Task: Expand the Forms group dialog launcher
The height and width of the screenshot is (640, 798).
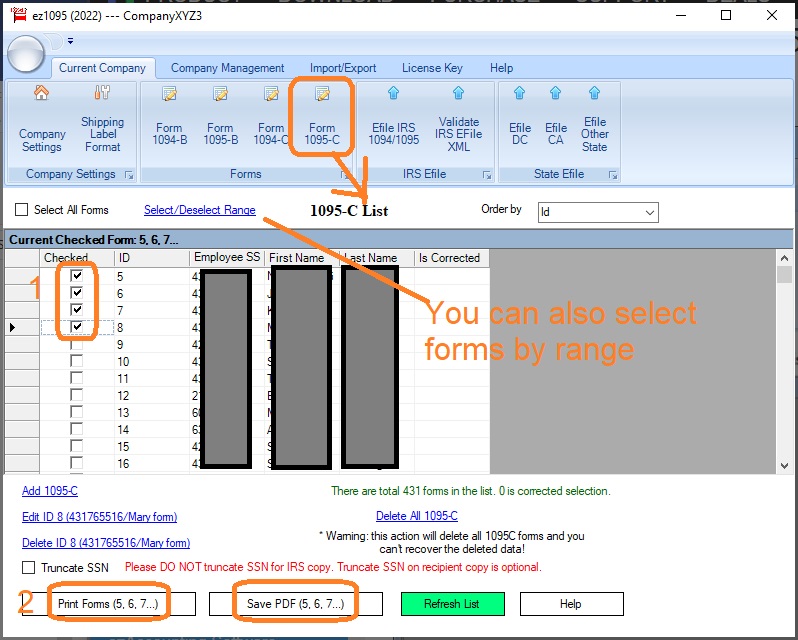Action: point(345,175)
